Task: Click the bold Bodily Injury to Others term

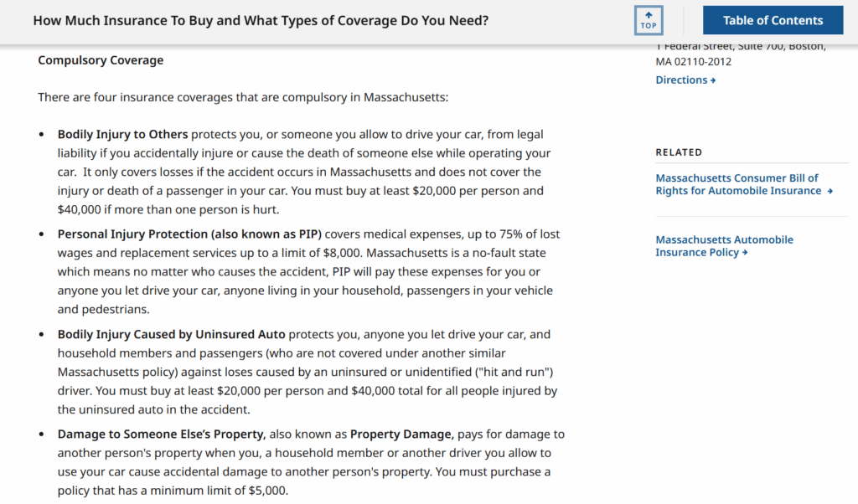Action: point(122,134)
